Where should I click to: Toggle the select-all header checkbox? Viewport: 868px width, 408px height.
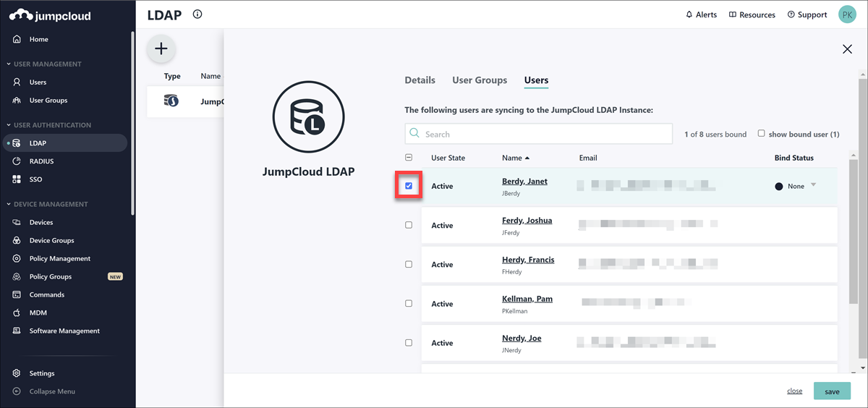(409, 158)
